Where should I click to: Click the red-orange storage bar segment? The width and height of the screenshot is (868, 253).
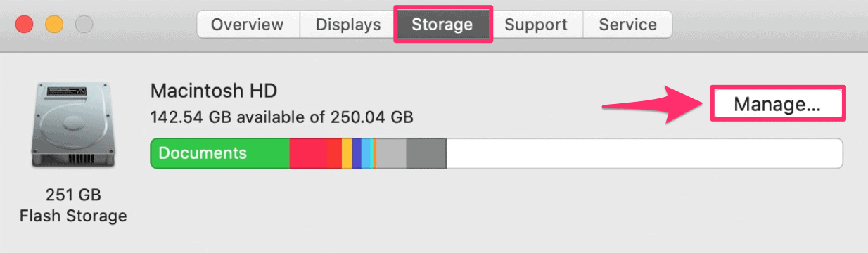(334, 153)
